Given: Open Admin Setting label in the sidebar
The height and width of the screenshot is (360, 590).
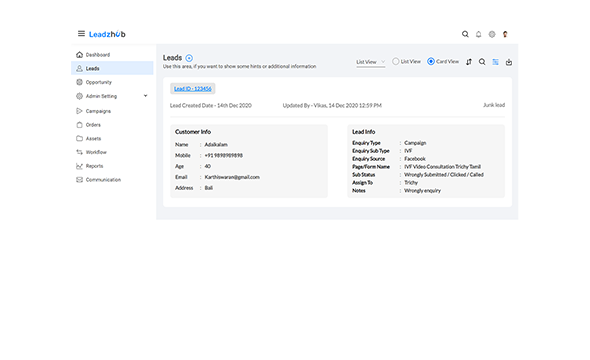Looking at the screenshot, I should pos(101,96).
